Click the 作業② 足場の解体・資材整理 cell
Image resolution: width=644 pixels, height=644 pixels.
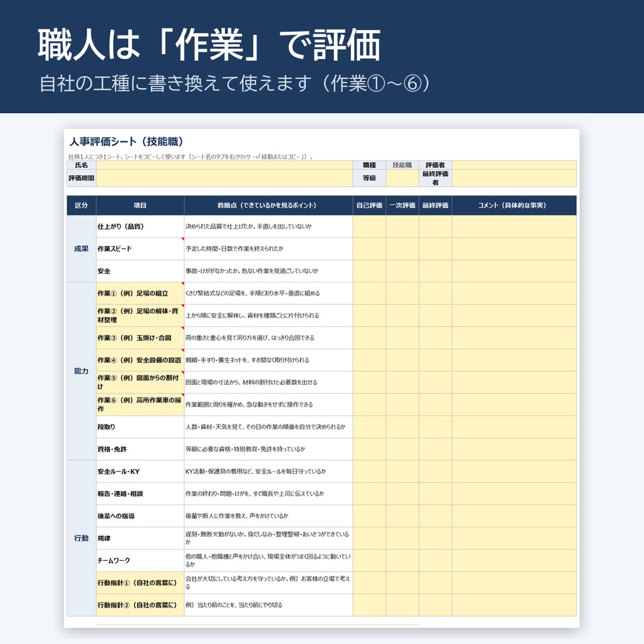(140, 316)
